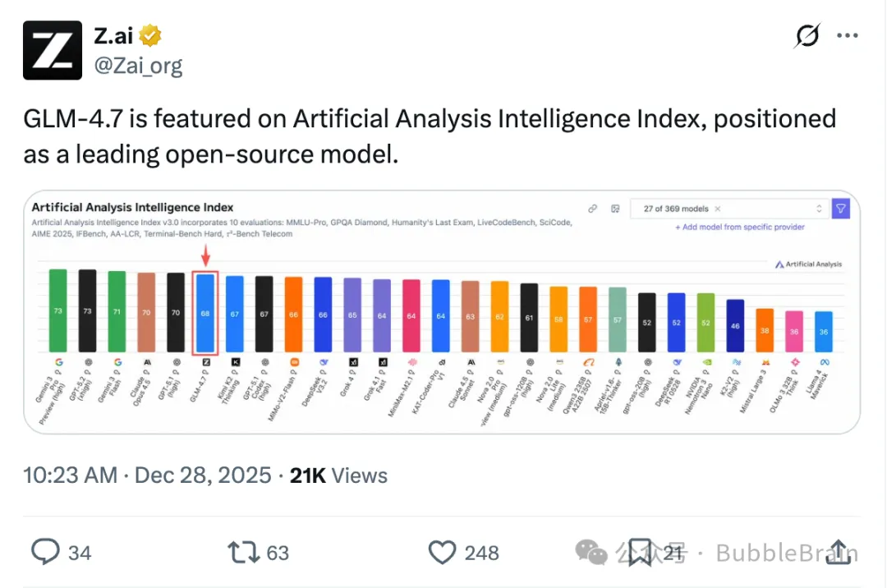This screenshot has width=887, height=588.
Task: Like the post with the heart icon
Action: (443, 552)
